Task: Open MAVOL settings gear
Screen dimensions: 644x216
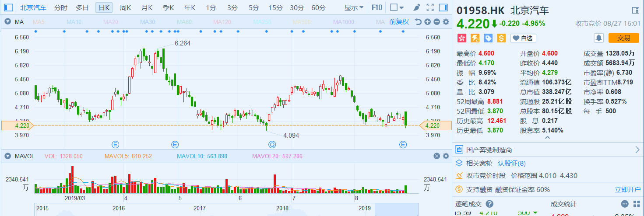Action: [x=446, y=156]
